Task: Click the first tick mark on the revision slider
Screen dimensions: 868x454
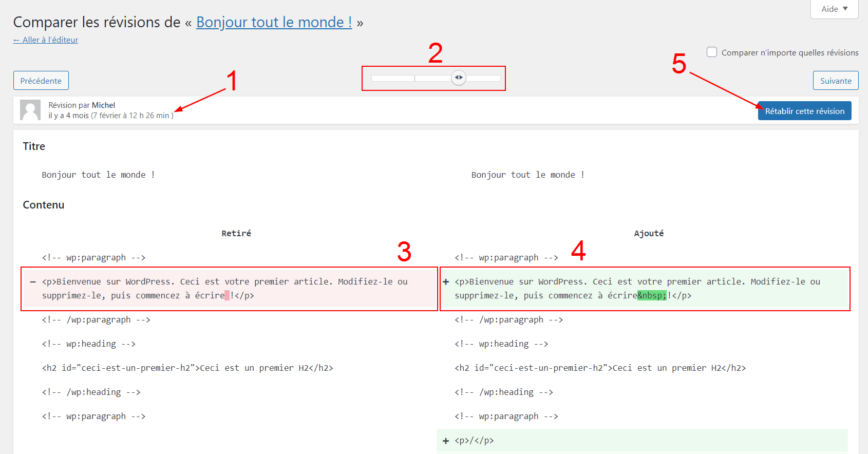Action: tap(414, 78)
